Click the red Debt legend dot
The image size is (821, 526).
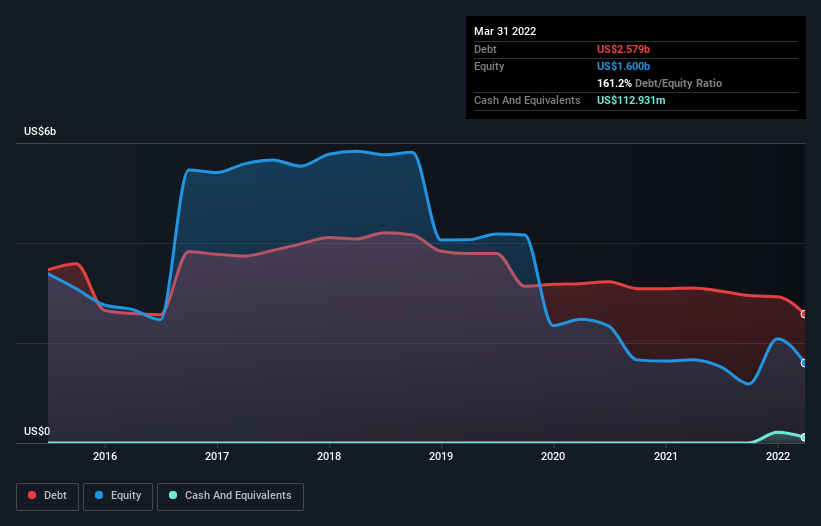point(32,495)
